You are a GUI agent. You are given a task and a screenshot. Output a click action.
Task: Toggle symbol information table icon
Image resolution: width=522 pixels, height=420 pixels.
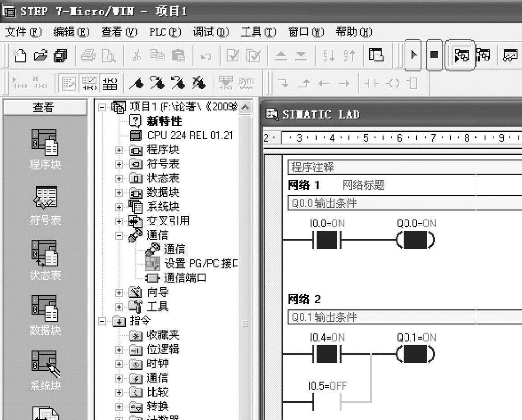click(x=110, y=83)
